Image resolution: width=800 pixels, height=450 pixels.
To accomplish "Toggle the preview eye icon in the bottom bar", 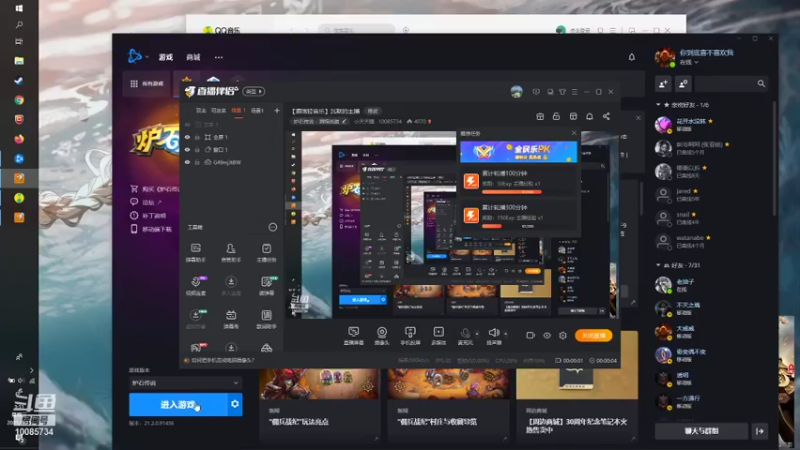I will tap(546, 335).
